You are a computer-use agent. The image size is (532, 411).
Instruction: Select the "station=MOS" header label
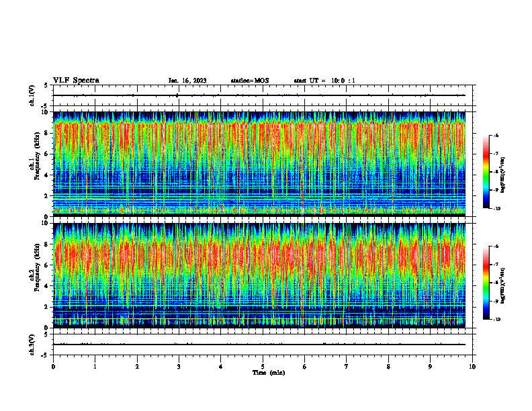[x=250, y=81]
